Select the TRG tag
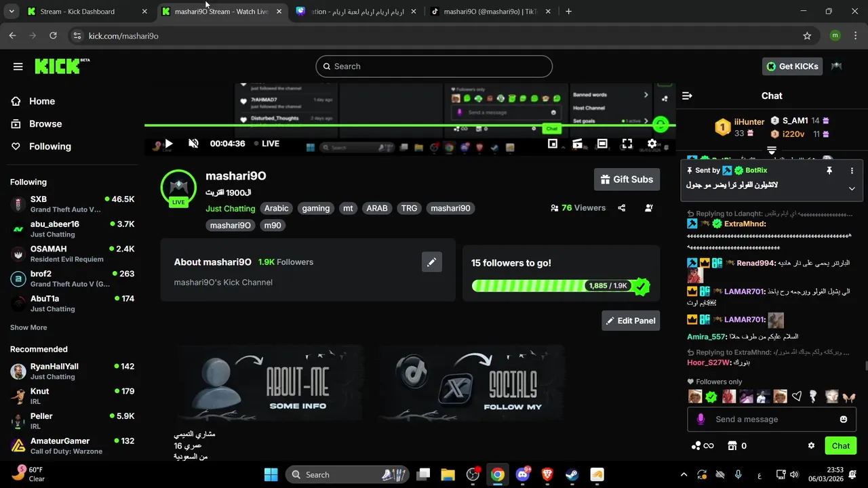Viewport: 868px width, 488px height. tap(409, 209)
